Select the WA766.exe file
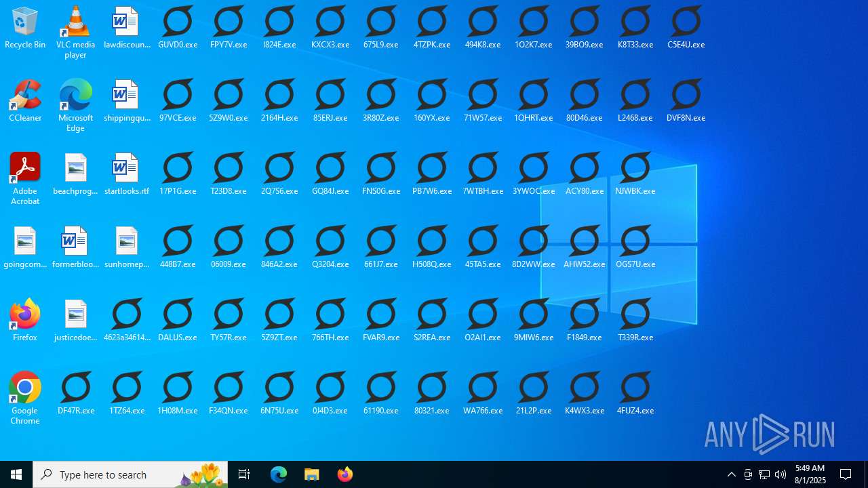The width and height of the screenshot is (868, 488). (x=483, y=394)
